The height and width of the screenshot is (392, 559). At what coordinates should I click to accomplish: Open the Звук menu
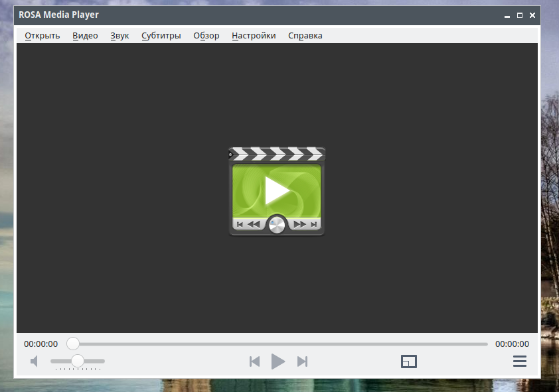[x=120, y=36]
